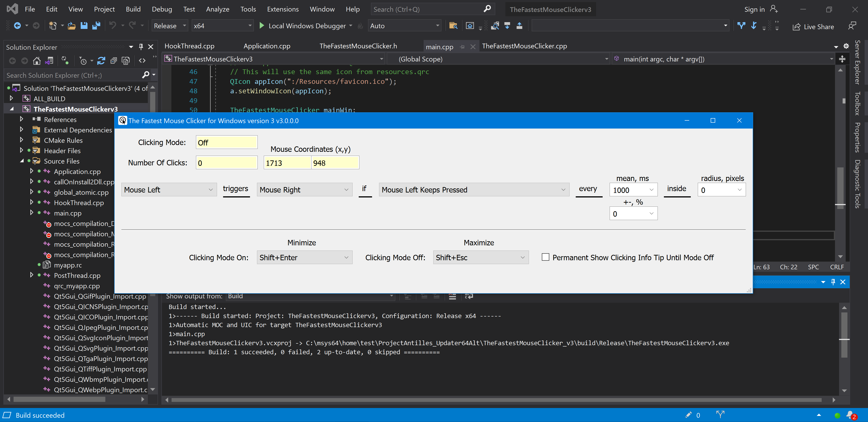Expand the Header Files tree node

click(21, 150)
